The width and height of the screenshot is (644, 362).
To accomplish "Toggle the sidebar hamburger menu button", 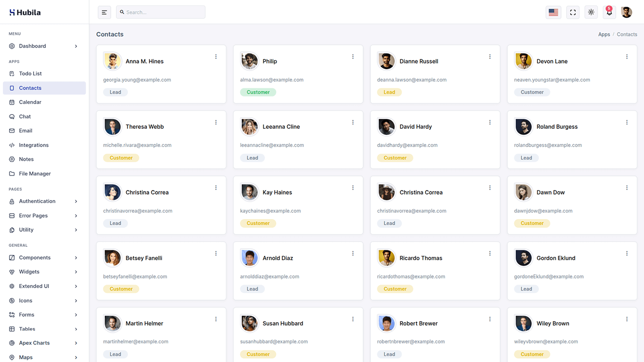I will (104, 13).
